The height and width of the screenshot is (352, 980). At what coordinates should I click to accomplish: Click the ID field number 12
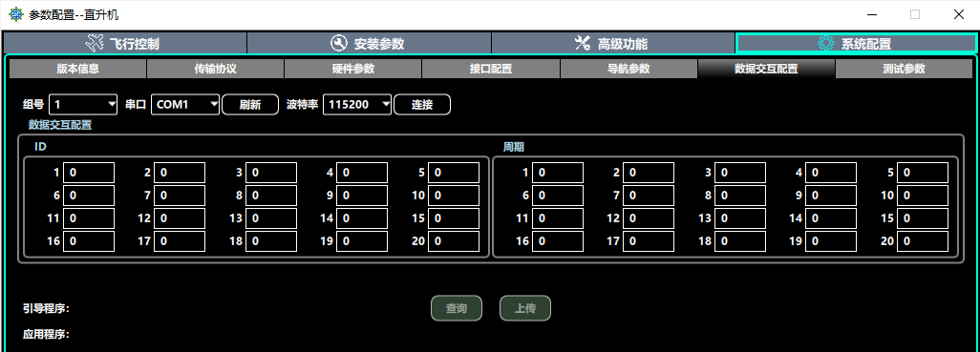click(180, 219)
